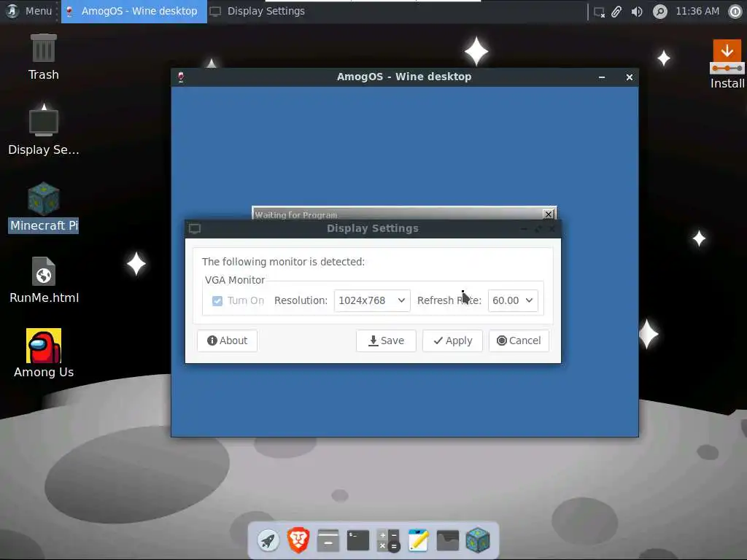Image resolution: width=747 pixels, height=560 pixels.
Task: Launch Among Us desktop shortcut
Action: tap(44, 353)
